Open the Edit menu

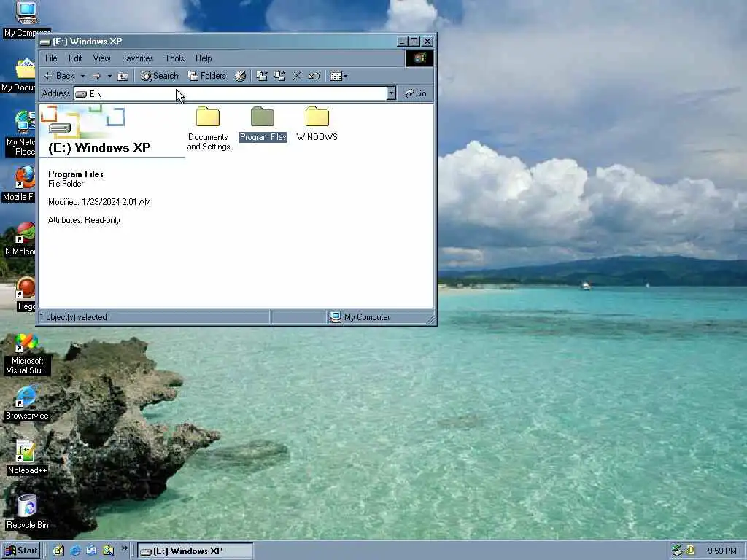point(75,58)
